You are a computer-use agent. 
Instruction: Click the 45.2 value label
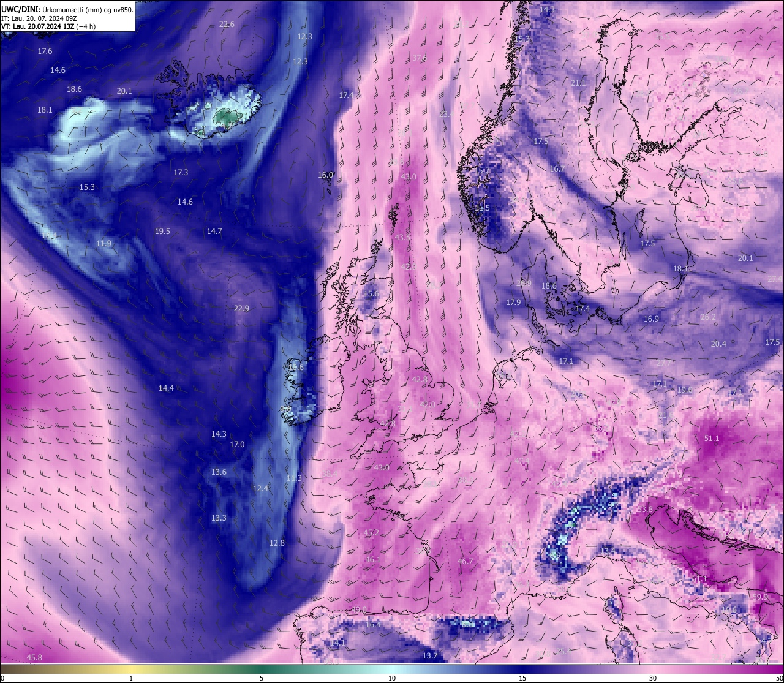[x=371, y=533]
